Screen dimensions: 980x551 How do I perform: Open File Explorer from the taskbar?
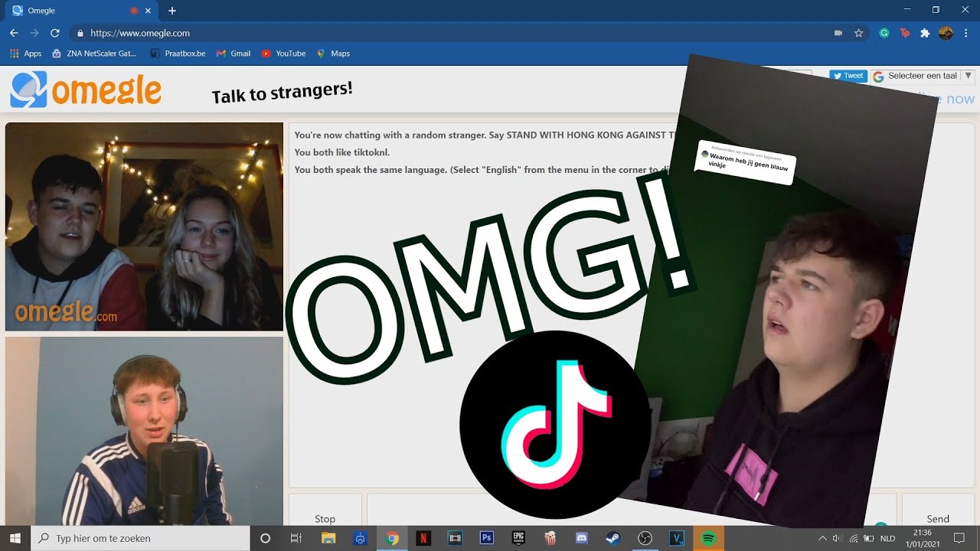[x=328, y=538]
